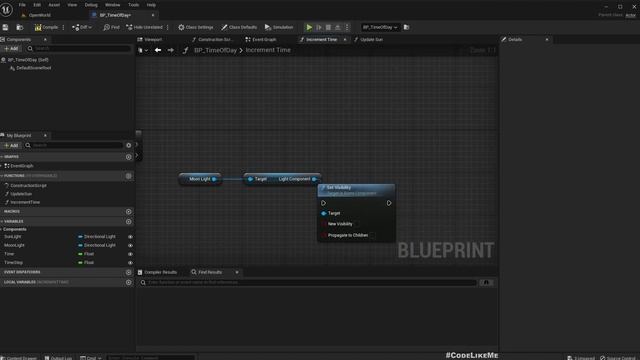Select DefaultSceneRoot in the Components tree

33,68
